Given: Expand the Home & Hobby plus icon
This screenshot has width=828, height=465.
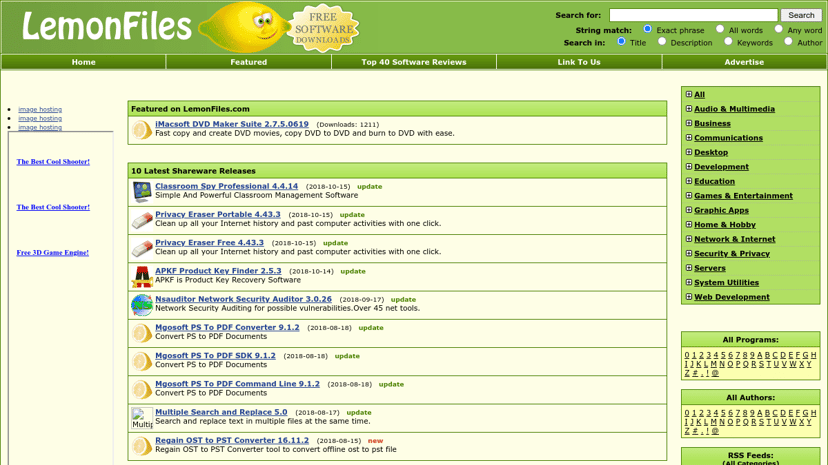Looking at the screenshot, I should 689,224.
